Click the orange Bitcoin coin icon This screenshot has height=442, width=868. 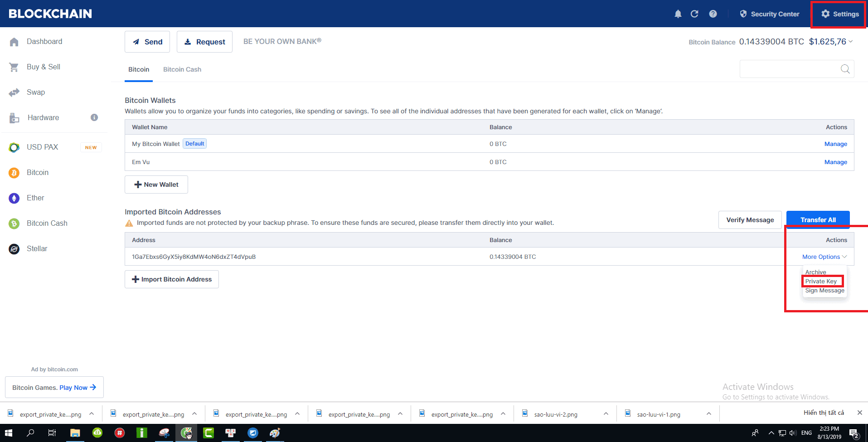tap(14, 173)
